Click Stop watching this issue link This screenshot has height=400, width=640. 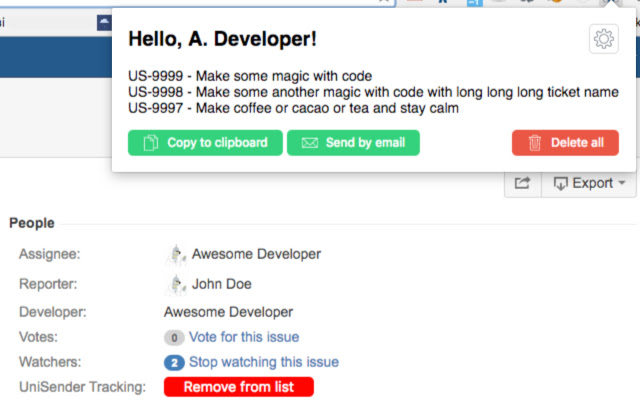click(x=263, y=362)
